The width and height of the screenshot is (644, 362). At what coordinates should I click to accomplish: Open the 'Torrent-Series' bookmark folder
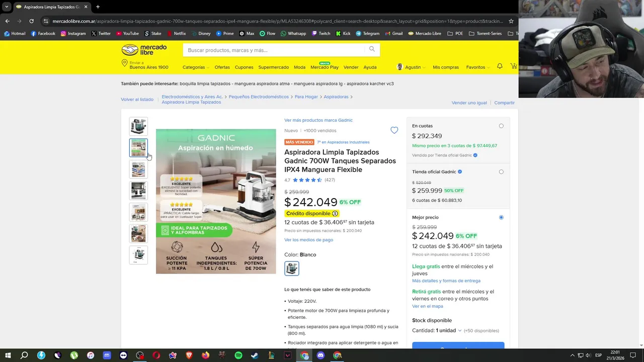point(485,34)
